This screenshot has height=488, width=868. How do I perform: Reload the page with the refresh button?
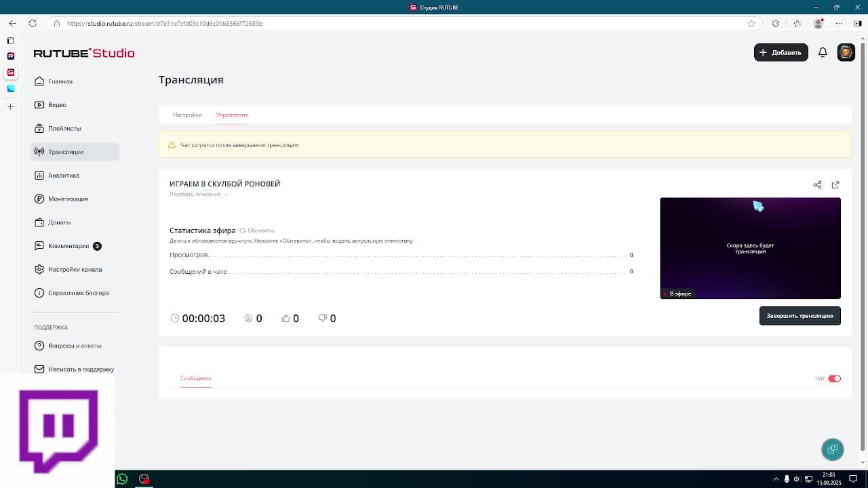point(33,24)
